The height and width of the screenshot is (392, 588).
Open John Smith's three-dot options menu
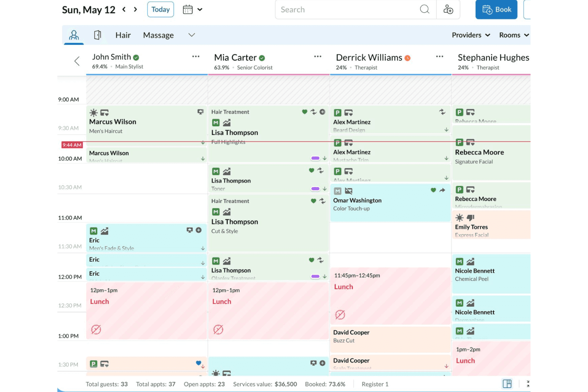(x=196, y=57)
